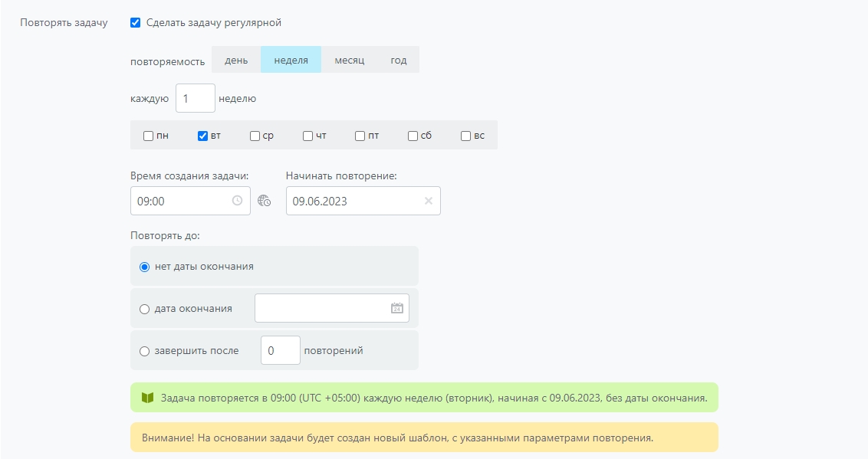Click the repetitions count input field
868x459 pixels.
point(280,351)
